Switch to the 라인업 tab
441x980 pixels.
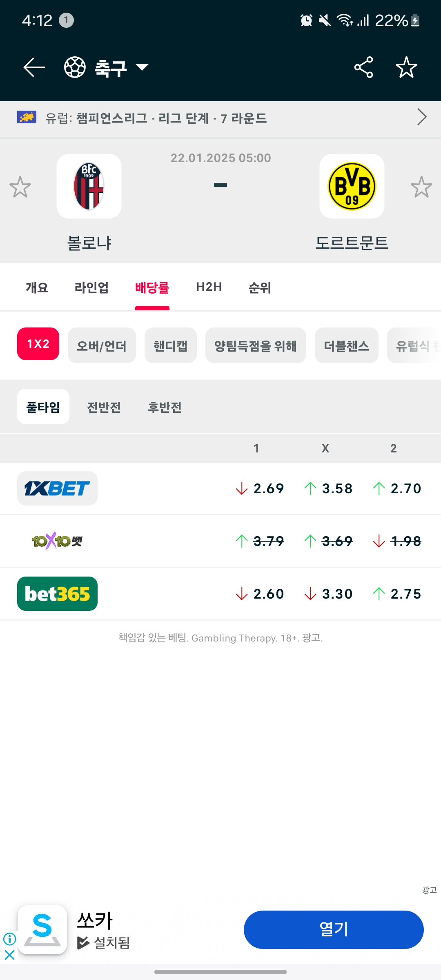[92, 287]
